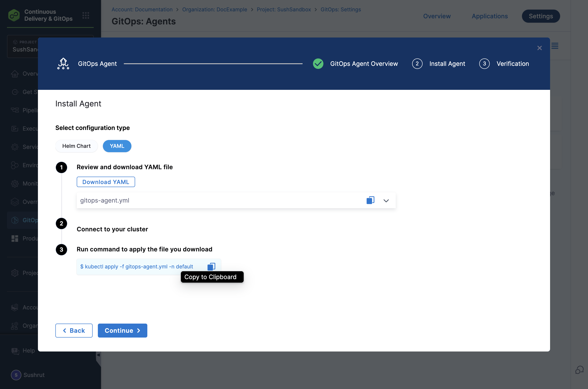Click Continue to proceed to verification
Screen dimensions: 588x389
click(122, 330)
